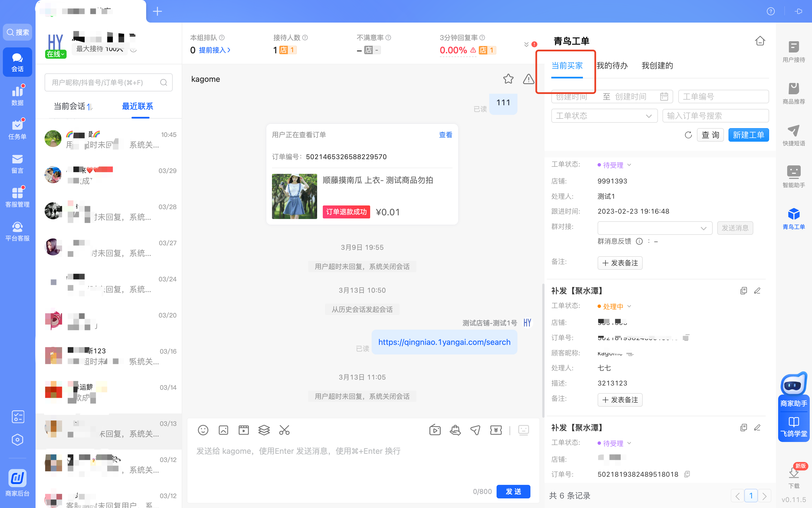Open 智能助手 smart assistant icon
Viewport: 812px width, 508px height.
tap(794, 177)
